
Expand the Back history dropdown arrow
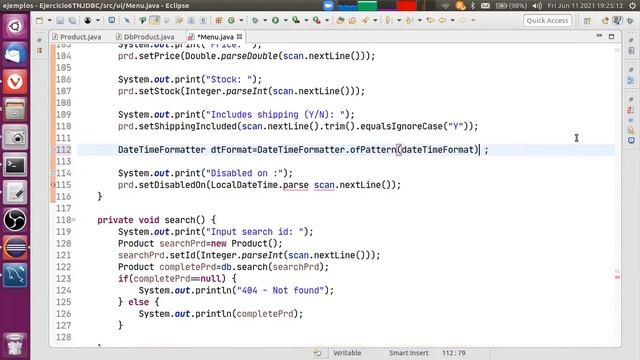pyautogui.click(x=452, y=20)
